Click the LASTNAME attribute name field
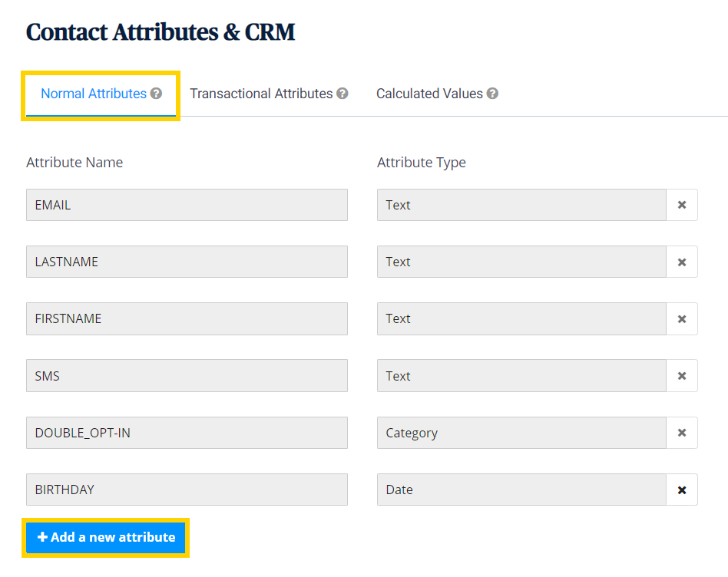728x577 pixels. tap(187, 262)
